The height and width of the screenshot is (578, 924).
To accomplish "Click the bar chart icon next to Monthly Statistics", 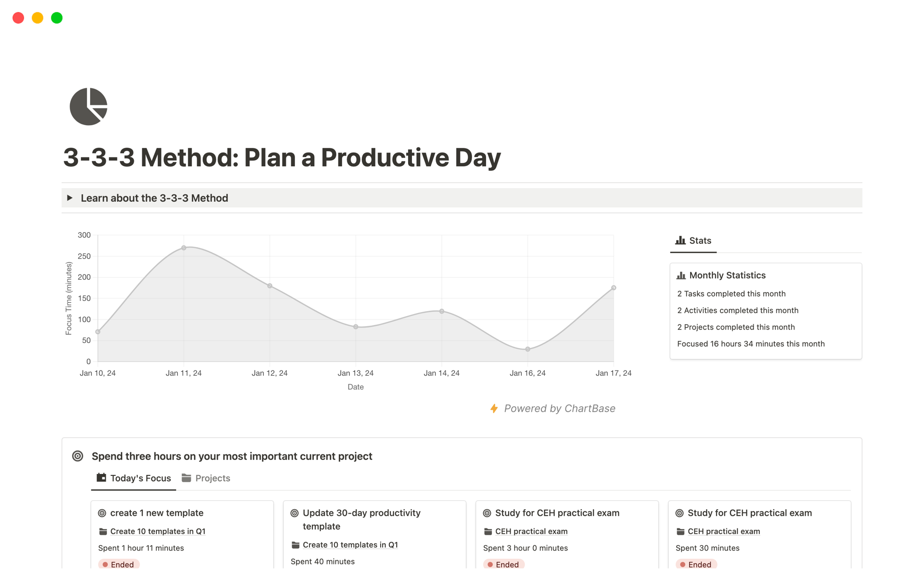I will [x=681, y=275].
